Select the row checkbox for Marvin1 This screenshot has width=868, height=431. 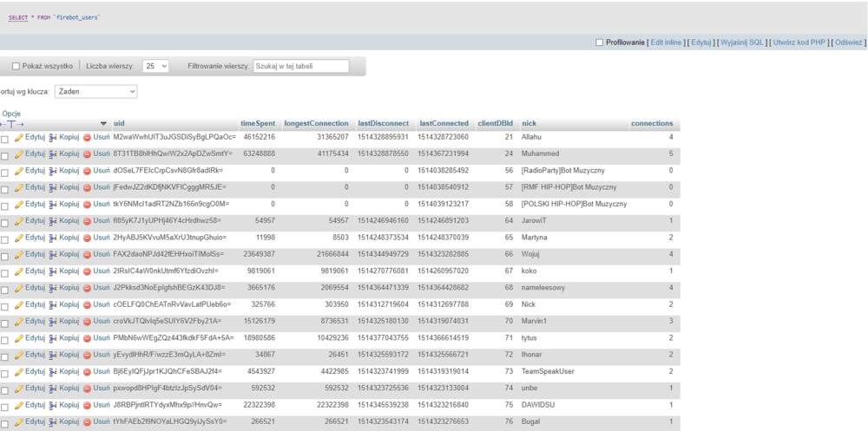[4, 323]
